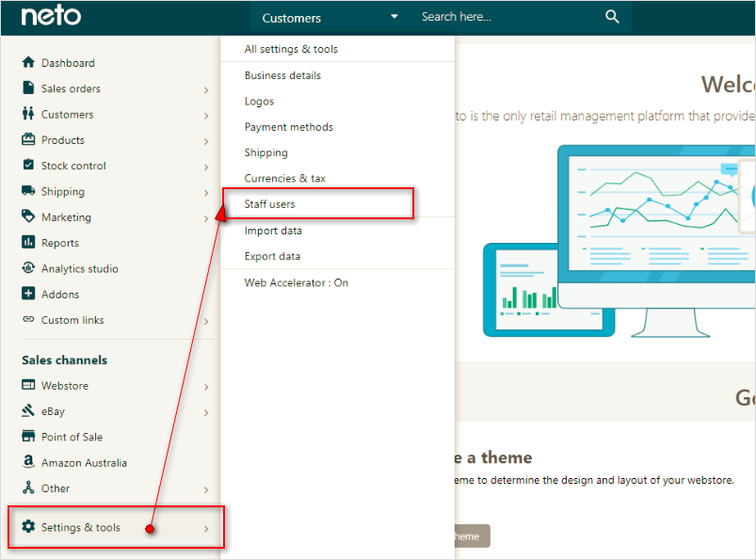Click the search magnifier icon
Viewport: 756px width, 560px height.
612,17
